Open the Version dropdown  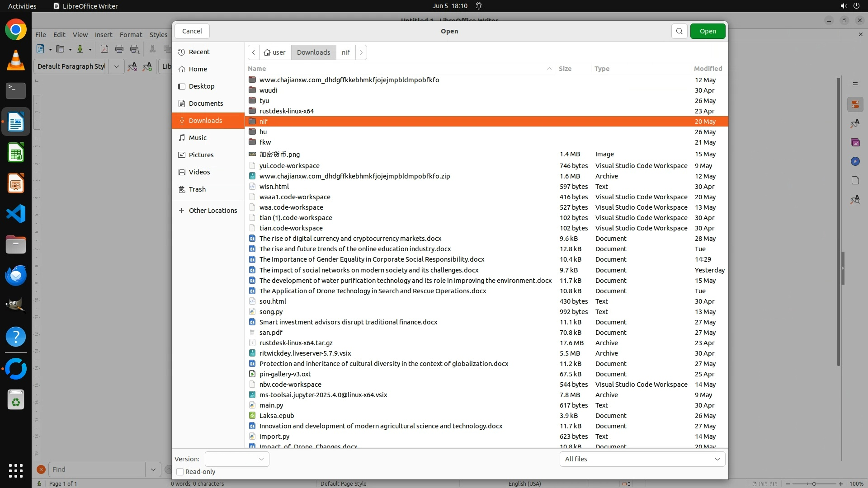237,459
